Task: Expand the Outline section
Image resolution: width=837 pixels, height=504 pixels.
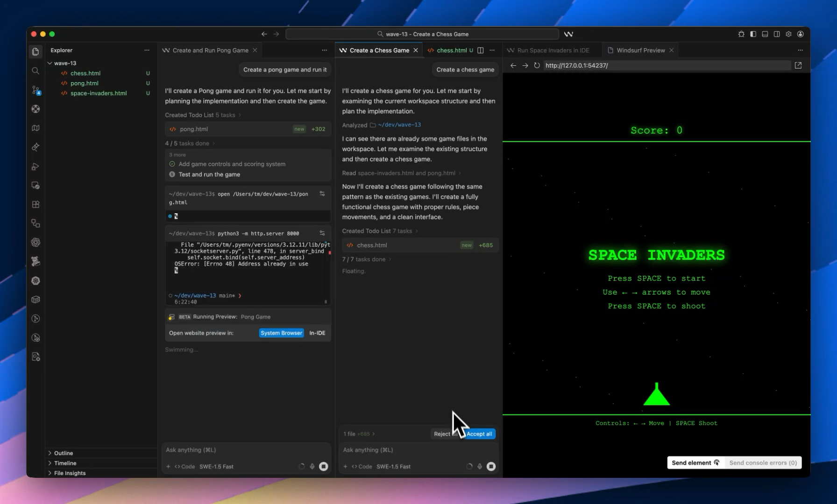Action: pyautogui.click(x=63, y=453)
